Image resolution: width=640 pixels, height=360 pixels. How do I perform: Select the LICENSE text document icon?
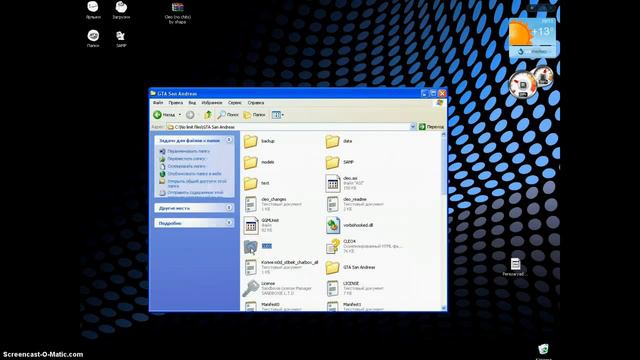coord(332,289)
